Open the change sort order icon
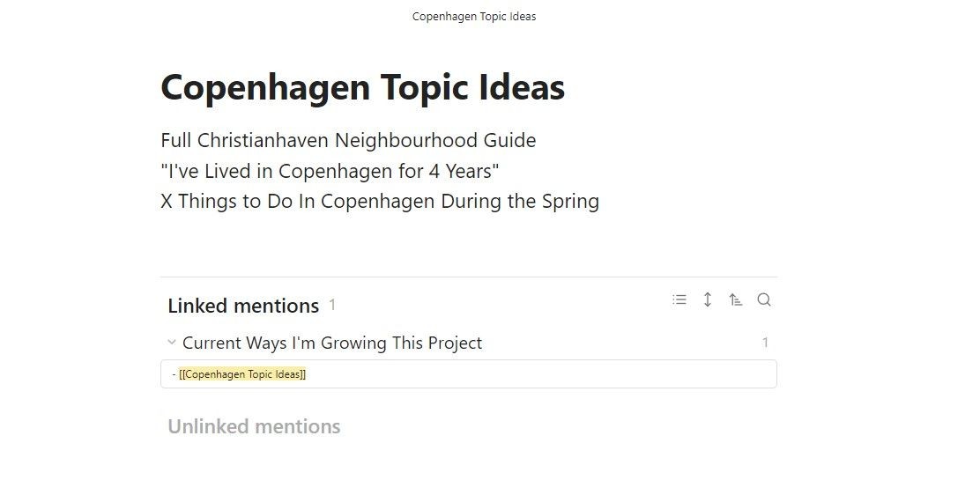Image resolution: width=980 pixels, height=495 pixels. 736,300
